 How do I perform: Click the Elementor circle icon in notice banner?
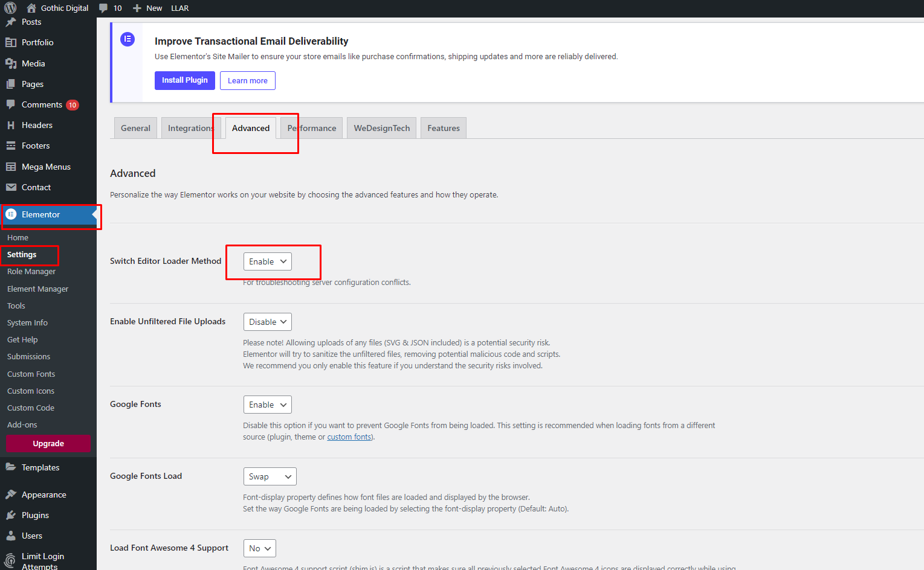point(128,39)
